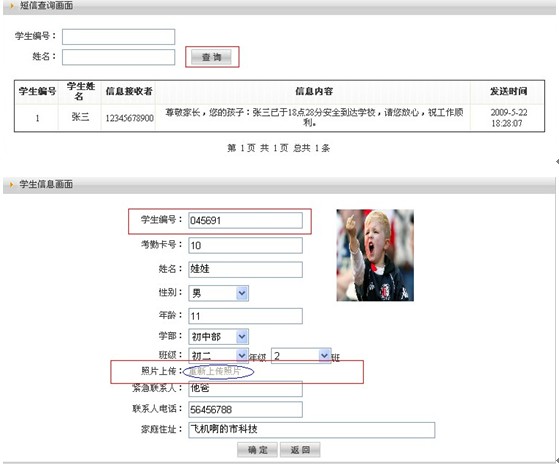This screenshot has width=559, height=468.
Task: Click the 返回 back button
Action: pos(300,450)
